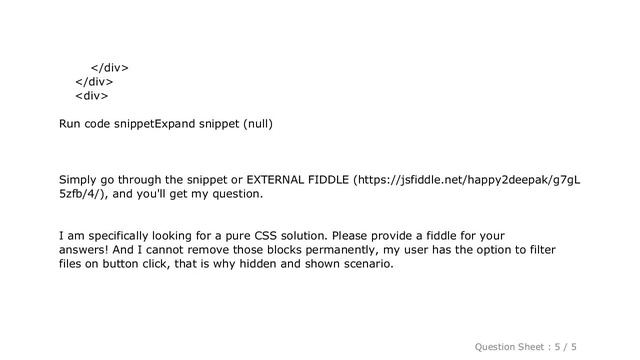Click the 'hidden and shown scenario' phrase
The width and height of the screenshot is (640, 360).
point(316,264)
